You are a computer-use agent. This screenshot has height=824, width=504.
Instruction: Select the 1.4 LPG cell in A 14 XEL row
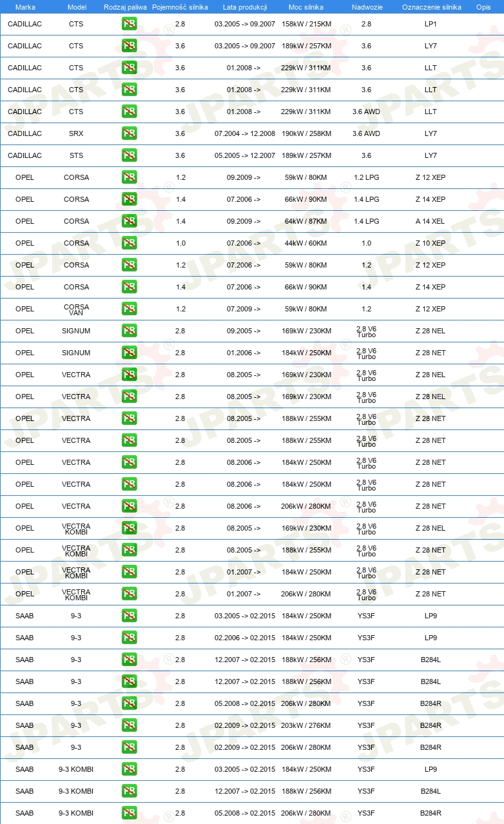coord(366,221)
